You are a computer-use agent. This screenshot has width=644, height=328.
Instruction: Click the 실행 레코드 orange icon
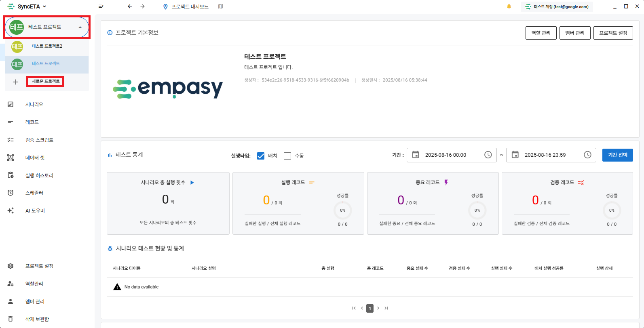[312, 183]
